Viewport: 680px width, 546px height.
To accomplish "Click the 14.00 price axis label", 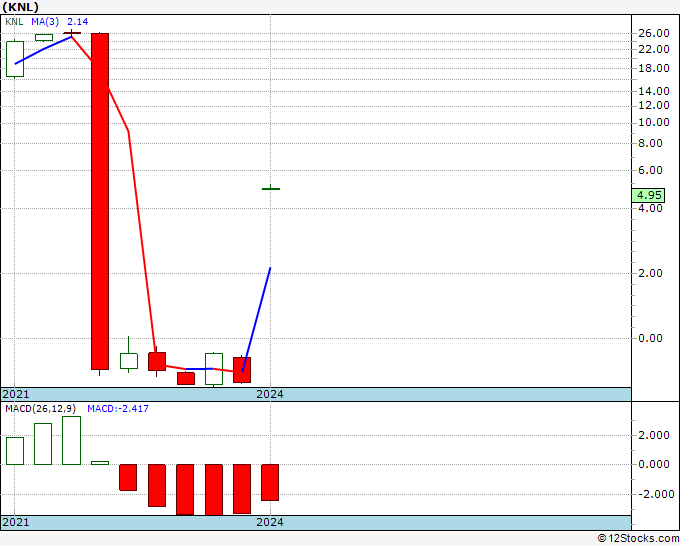I will pyautogui.click(x=654, y=91).
